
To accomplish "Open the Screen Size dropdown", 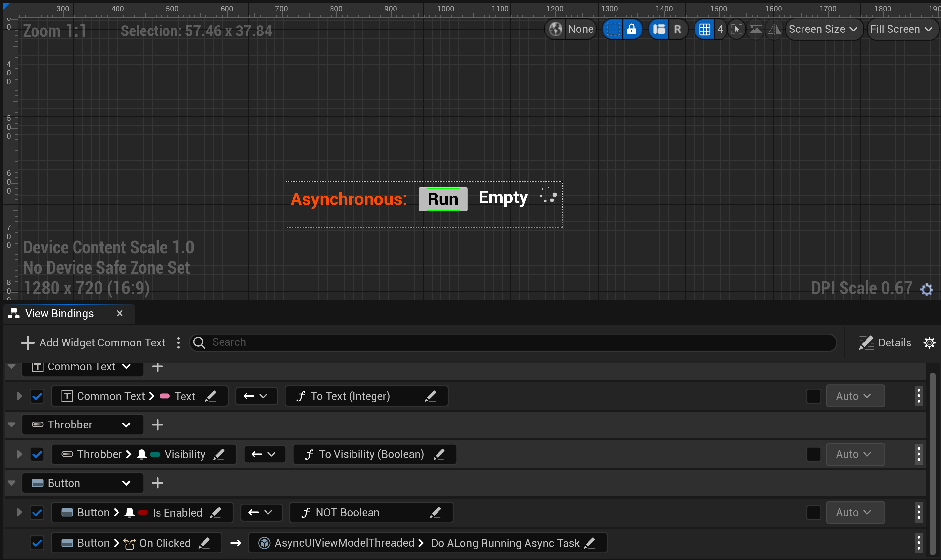I will [x=823, y=29].
